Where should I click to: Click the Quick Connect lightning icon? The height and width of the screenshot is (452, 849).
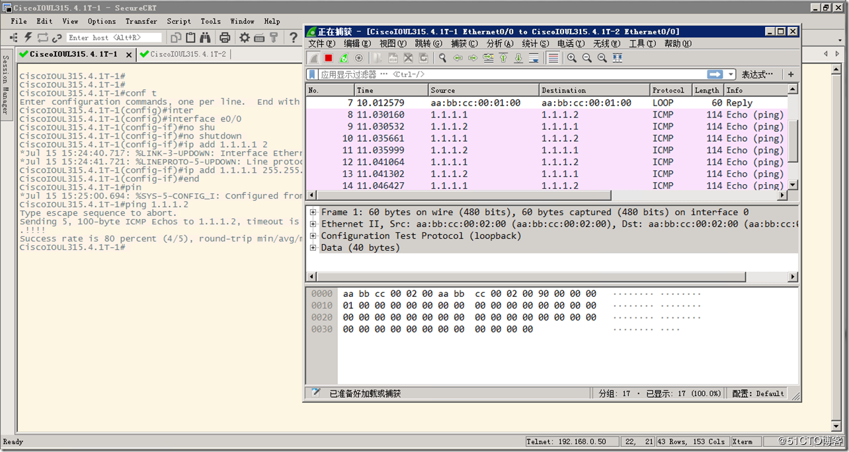(x=28, y=37)
